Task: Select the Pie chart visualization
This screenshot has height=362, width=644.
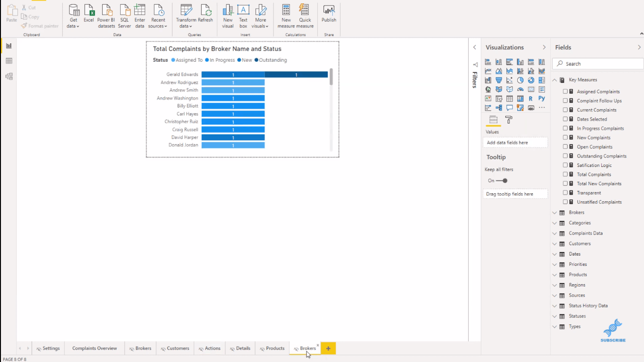Action: pyautogui.click(x=520, y=80)
